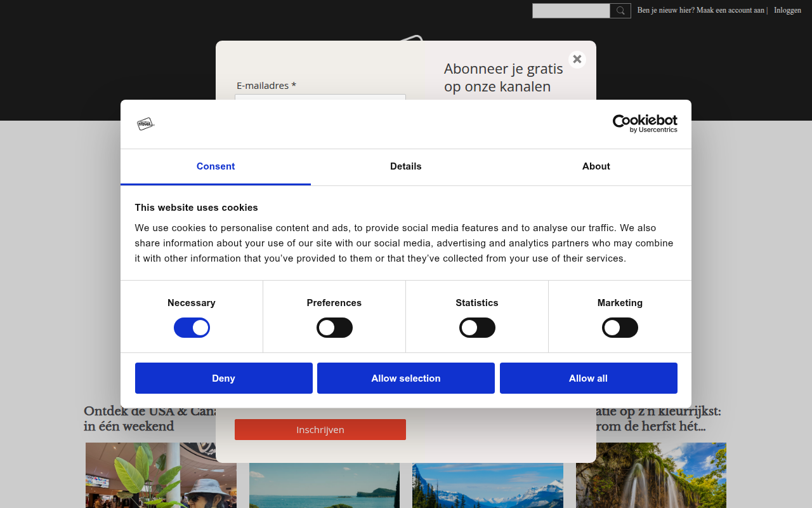812x508 pixels.
Task: Deny all cookies
Action: (x=224, y=378)
